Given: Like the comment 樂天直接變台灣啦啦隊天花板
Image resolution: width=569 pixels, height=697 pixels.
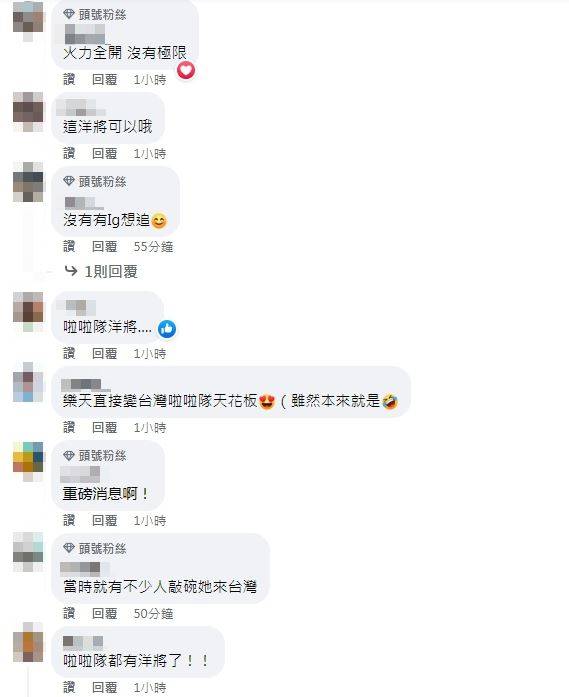Looking at the screenshot, I should click(x=69, y=428).
